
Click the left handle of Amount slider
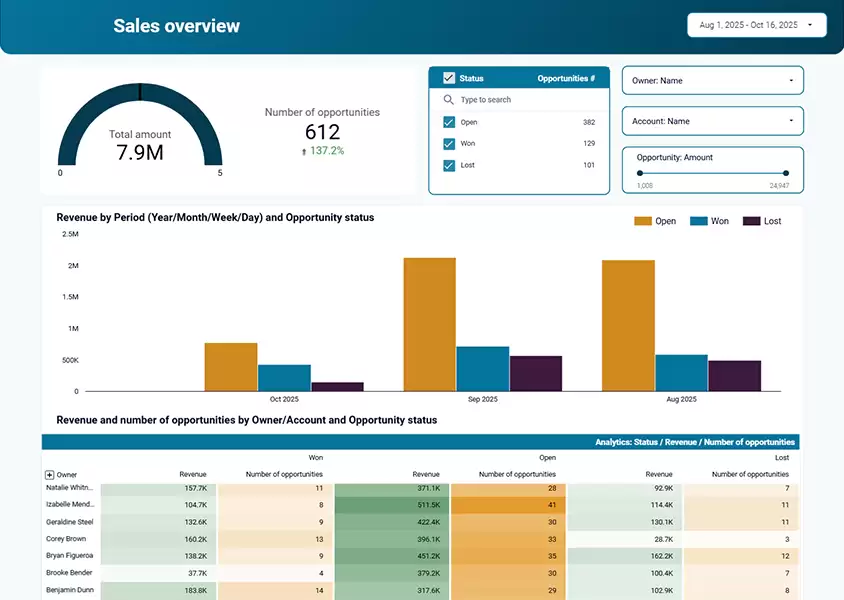(x=639, y=173)
